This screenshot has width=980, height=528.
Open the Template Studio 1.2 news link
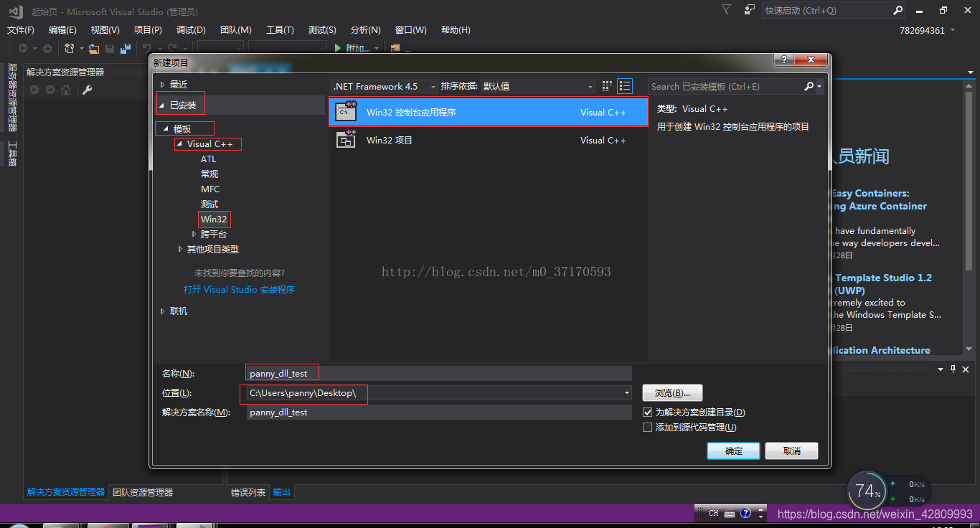click(x=882, y=284)
